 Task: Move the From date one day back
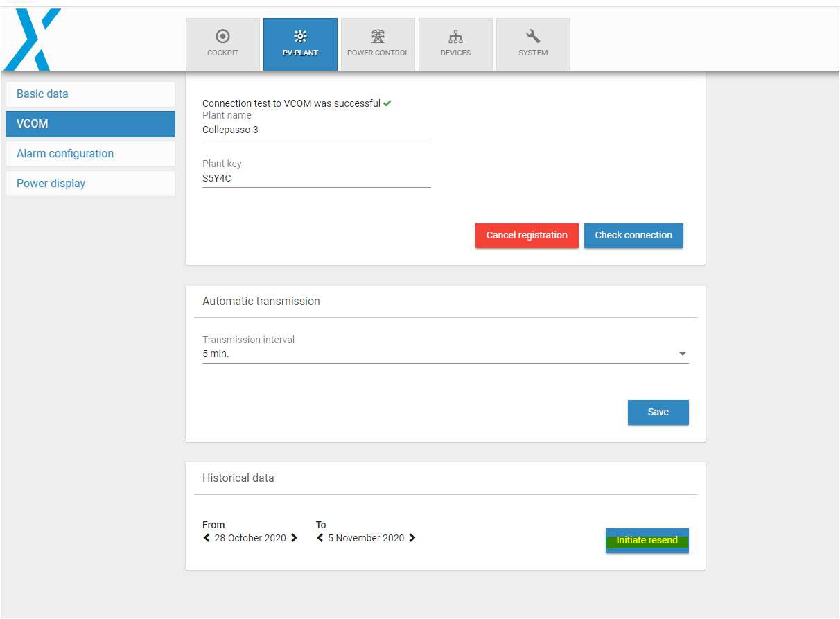pyautogui.click(x=207, y=538)
